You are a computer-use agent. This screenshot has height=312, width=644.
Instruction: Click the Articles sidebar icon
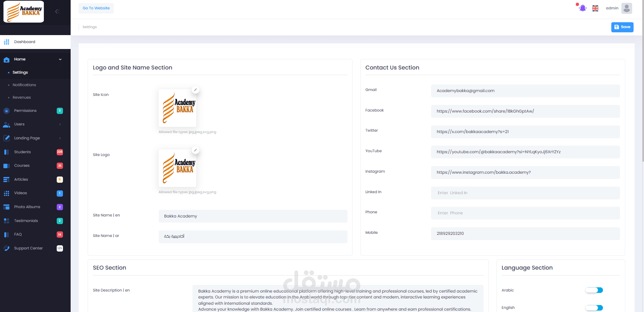point(7,180)
